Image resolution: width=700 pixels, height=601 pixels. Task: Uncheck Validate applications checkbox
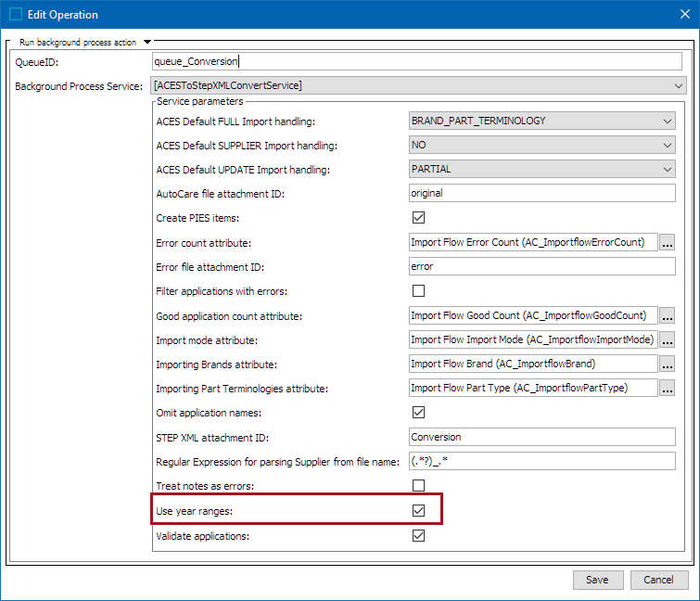click(418, 535)
